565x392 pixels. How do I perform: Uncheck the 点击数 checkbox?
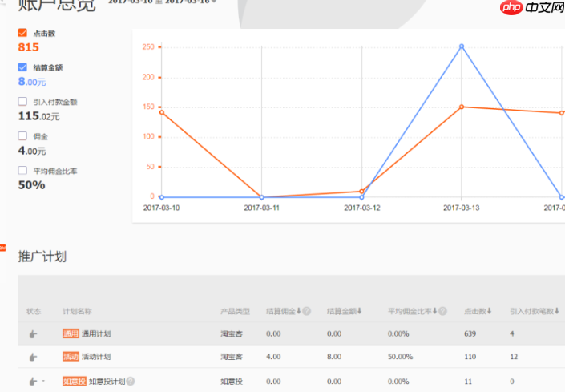click(22, 33)
